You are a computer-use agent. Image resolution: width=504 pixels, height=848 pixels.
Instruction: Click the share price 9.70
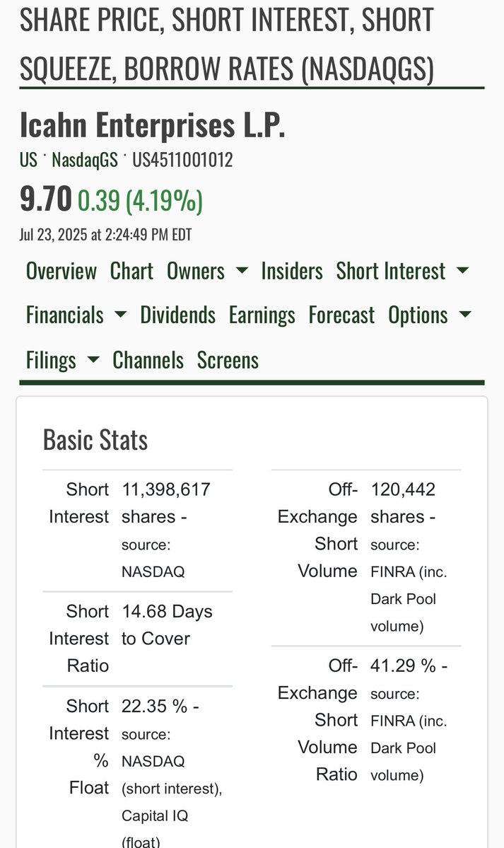[x=45, y=199]
